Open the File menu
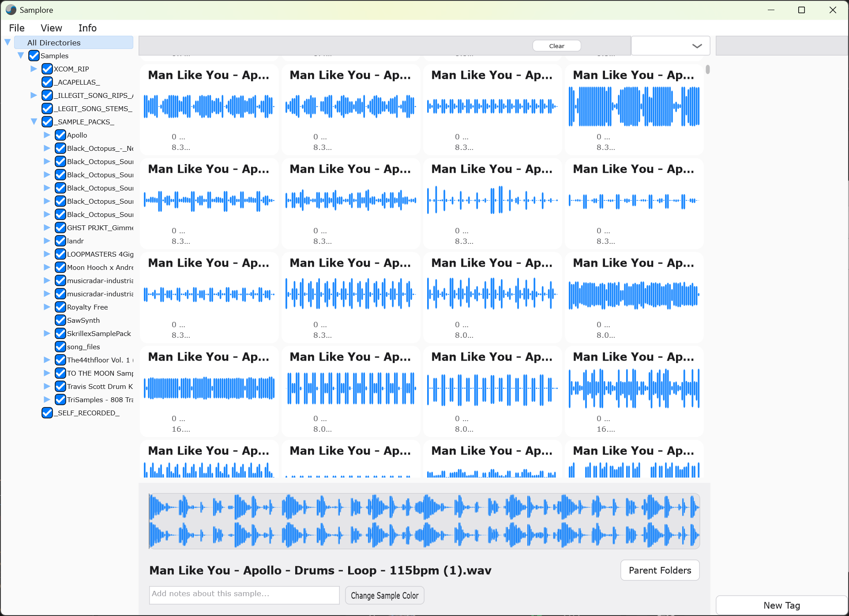849x616 pixels. [17, 28]
